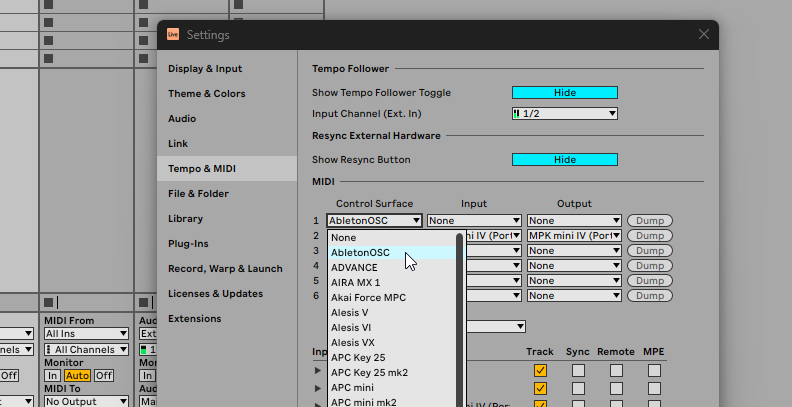Open the Output dropdown for row 6

coord(574,296)
